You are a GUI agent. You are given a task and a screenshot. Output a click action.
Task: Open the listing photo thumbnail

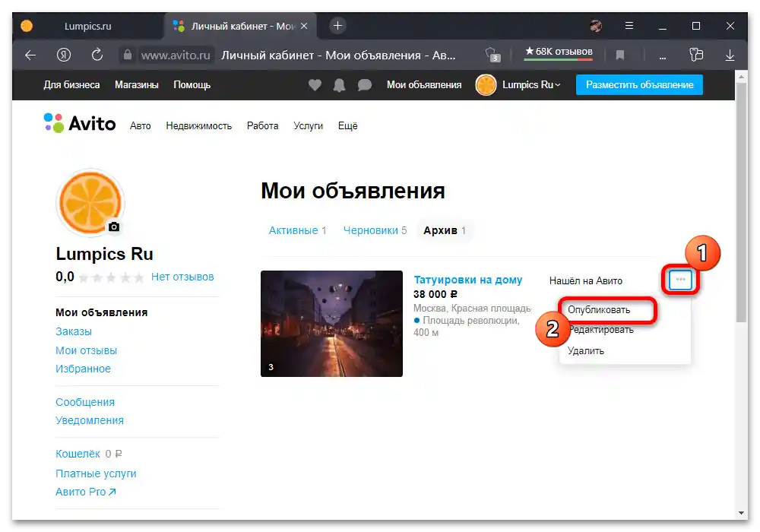[331, 324]
